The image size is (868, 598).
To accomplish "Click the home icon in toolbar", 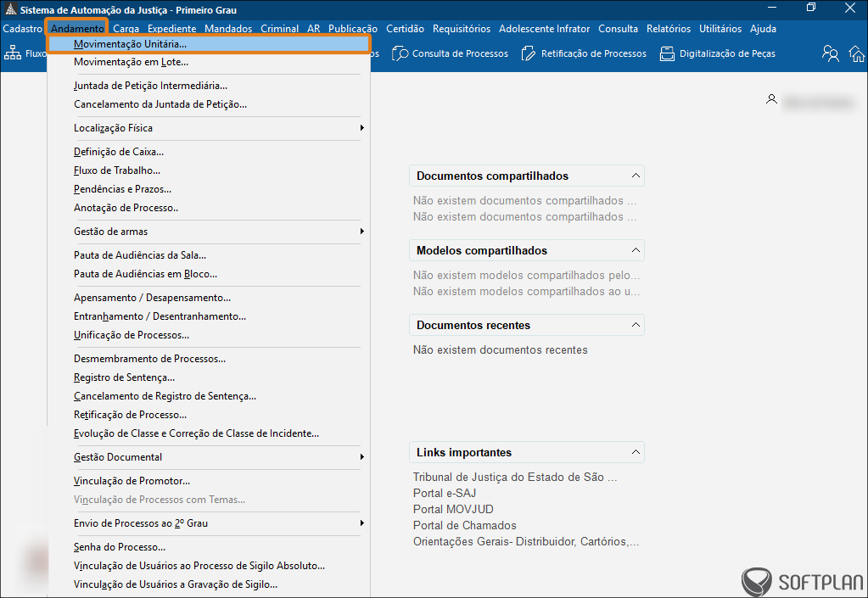I will pos(856,53).
